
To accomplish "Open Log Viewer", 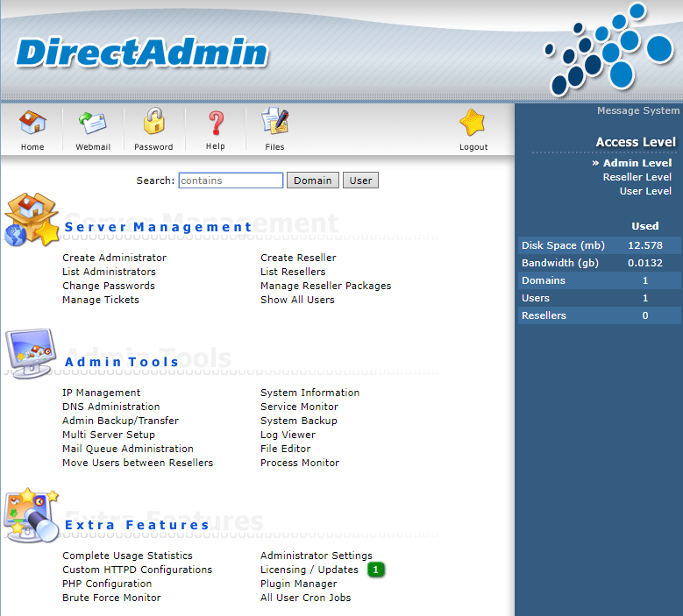I will click(288, 435).
